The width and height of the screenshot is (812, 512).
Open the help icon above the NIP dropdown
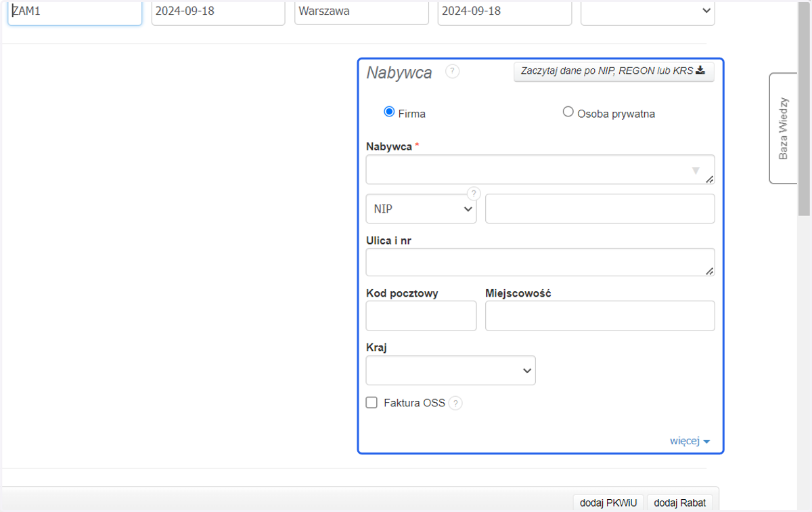[474, 194]
